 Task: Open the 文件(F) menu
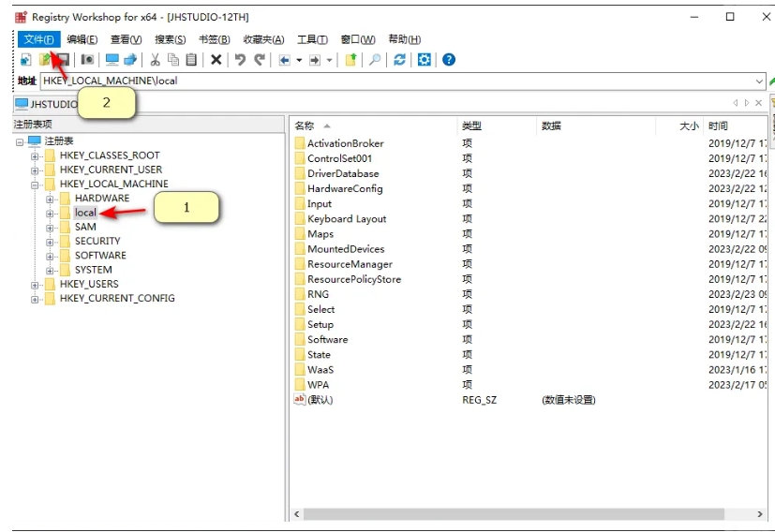pos(38,39)
